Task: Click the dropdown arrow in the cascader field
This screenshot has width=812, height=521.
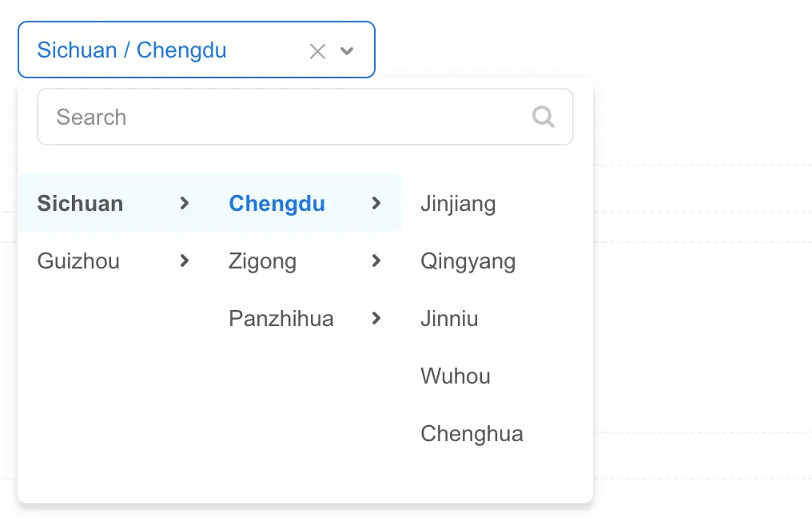Action: [x=347, y=51]
